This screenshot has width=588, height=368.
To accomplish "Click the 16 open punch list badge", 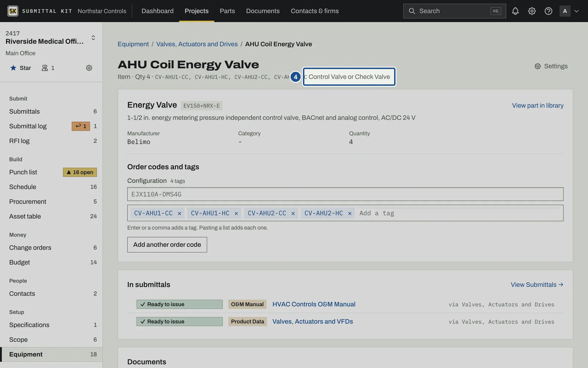I will tap(80, 172).
